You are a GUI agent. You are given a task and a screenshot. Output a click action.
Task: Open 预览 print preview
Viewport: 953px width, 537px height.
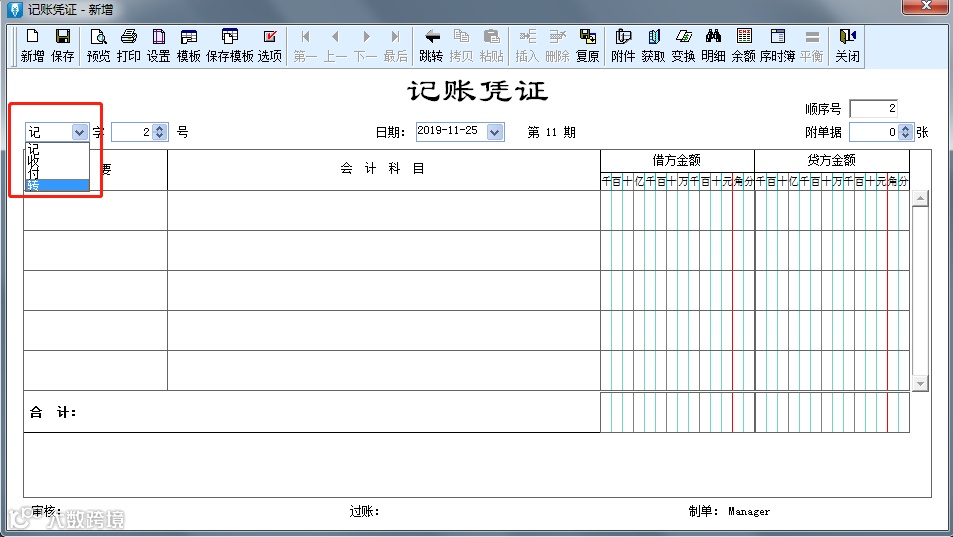[x=98, y=46]
